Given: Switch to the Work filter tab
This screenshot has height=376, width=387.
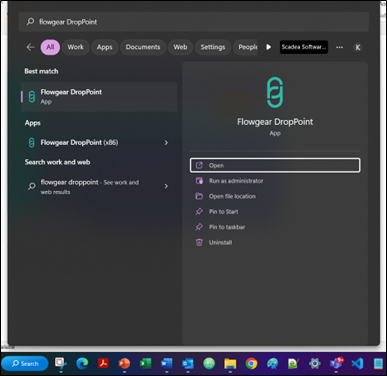Looking at the screenshot, I should [76, 47].
